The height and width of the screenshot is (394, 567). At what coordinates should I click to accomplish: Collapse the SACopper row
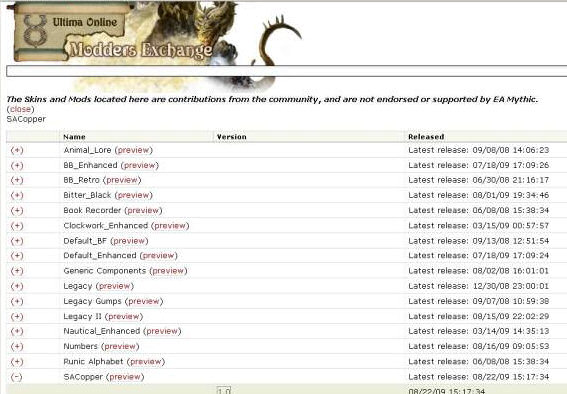click(16, 377)
